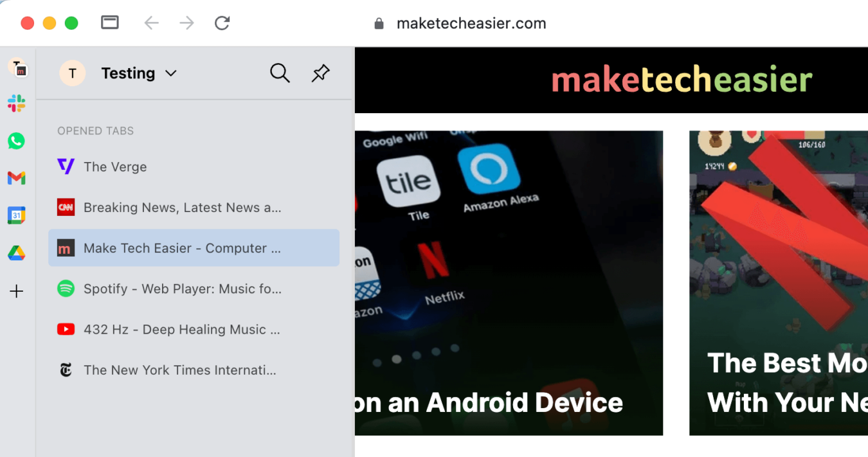Pin the tabs panel open
This screenshot has width=868, height=457.
[320, 73]
